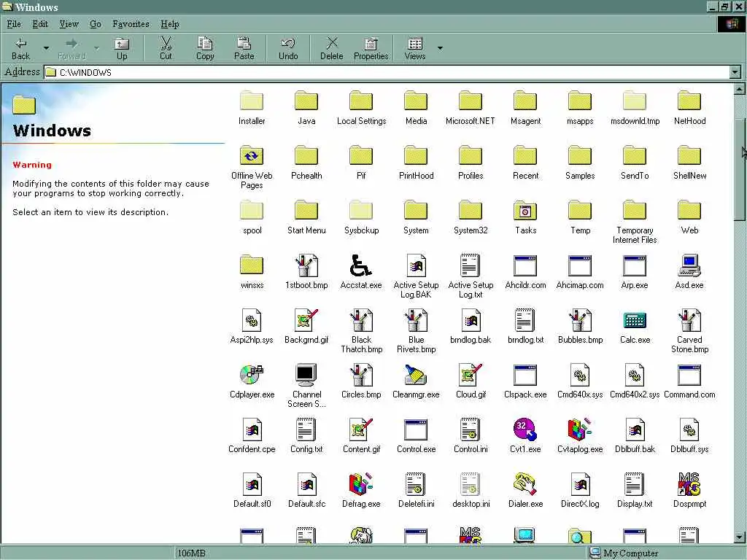This screenshot has height=560, width=747.
Task: Select the Deletefi.ini file icon
Action: [415, 484]
